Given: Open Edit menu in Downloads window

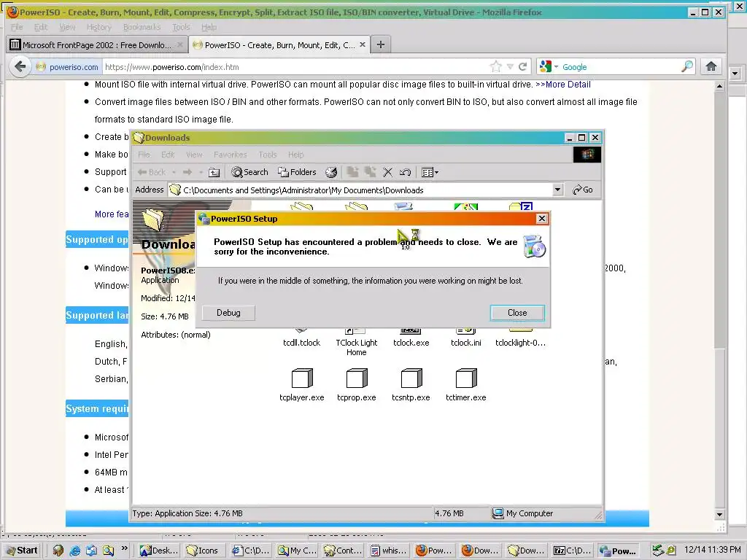Looking at the screenshot, I should point(168,155).
